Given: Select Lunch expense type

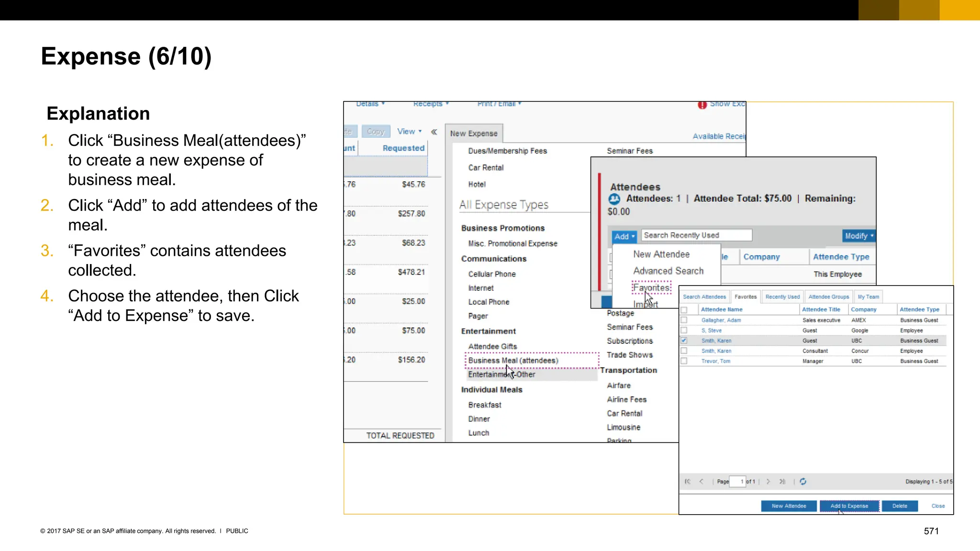Looking at the screenshot, I should tap(479, 433).
